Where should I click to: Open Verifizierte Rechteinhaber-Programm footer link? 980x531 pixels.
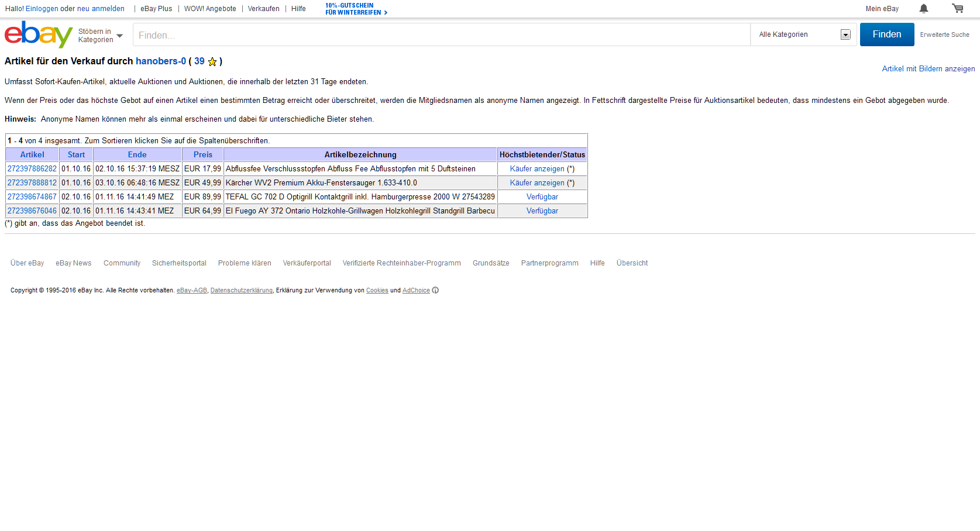pyautogui.click(x=402, y=263)
